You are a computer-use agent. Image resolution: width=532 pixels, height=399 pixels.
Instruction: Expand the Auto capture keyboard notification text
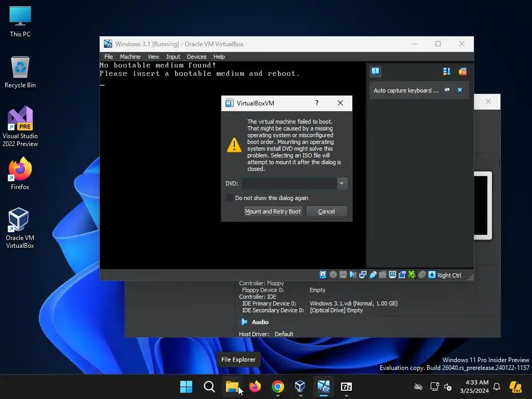point(406,90)
